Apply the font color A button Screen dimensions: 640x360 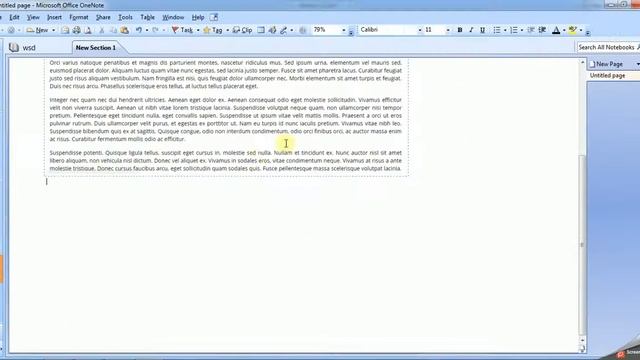click(x=556, y=30)
